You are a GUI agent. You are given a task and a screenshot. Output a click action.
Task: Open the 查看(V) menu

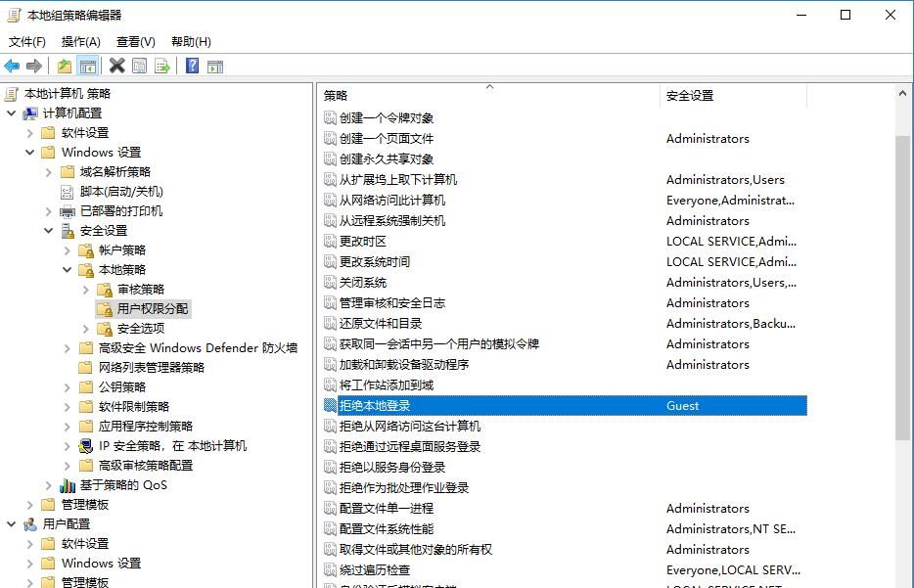tap(133, 42)
